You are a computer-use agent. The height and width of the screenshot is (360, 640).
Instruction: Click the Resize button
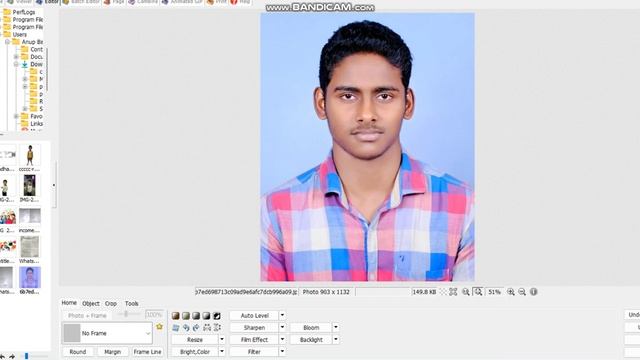[195, 340]
